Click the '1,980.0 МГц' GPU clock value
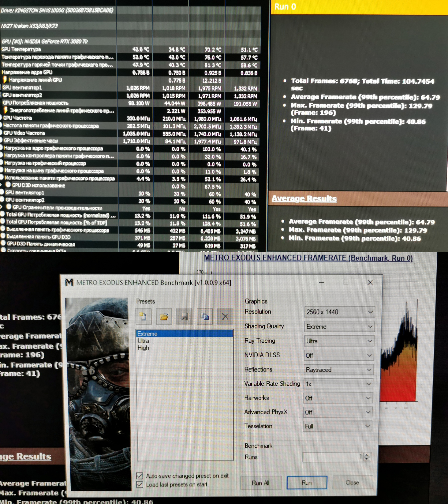 208,119
